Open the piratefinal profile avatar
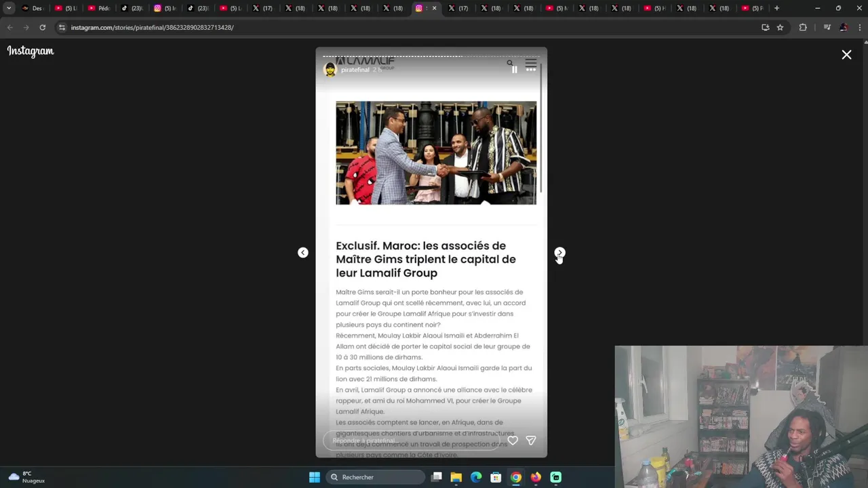The width and height of the screenshot is (868, 488). 330,70
